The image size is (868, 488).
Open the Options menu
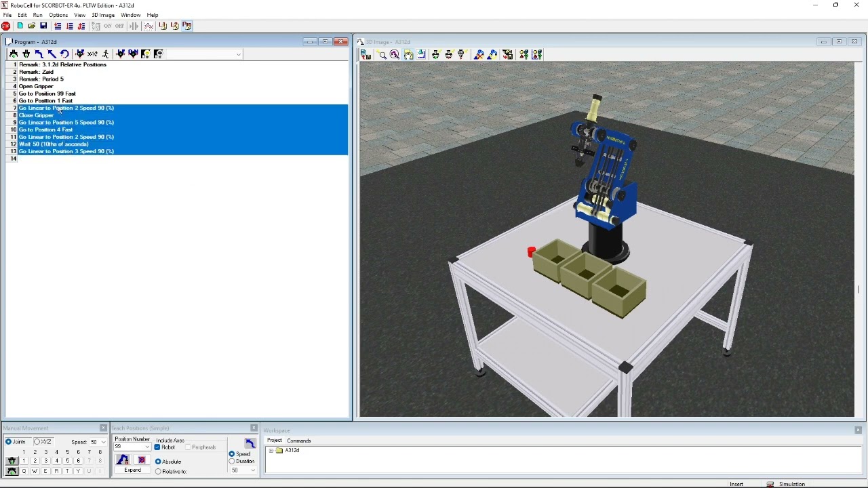click(58, 15)
